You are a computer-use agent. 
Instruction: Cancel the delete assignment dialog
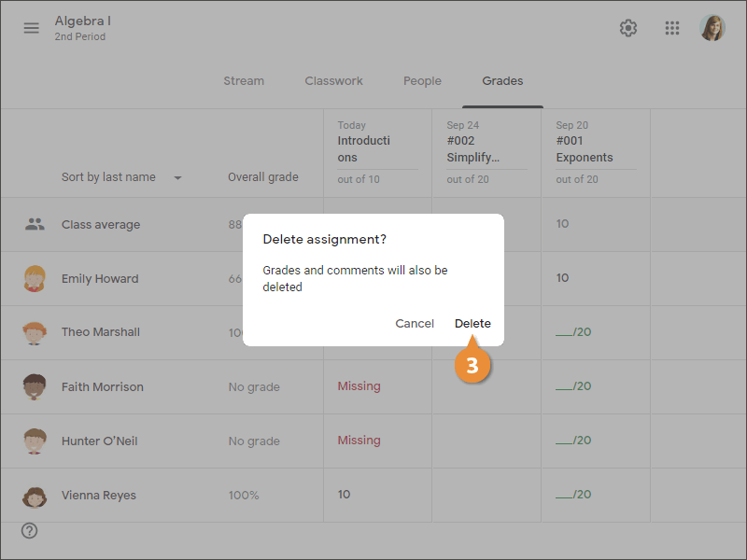pyautogui.click(x=415, y=323)
